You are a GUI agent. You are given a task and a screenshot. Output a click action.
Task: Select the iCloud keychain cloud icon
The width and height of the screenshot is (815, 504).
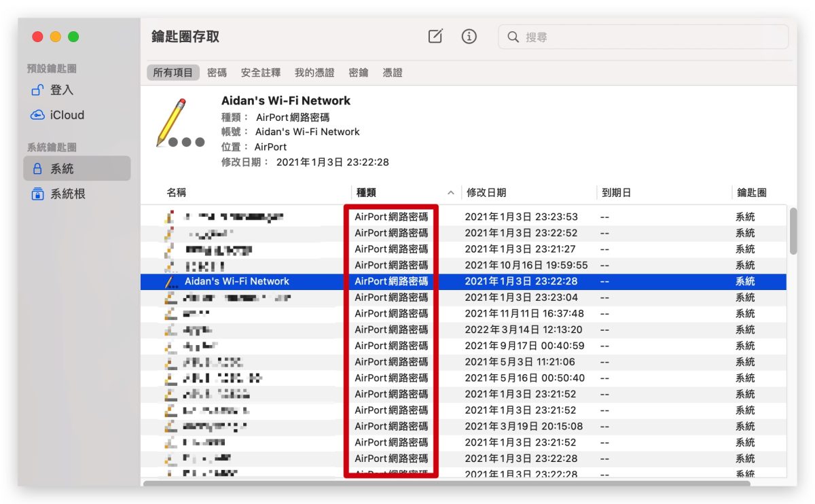tap(37, 115)
